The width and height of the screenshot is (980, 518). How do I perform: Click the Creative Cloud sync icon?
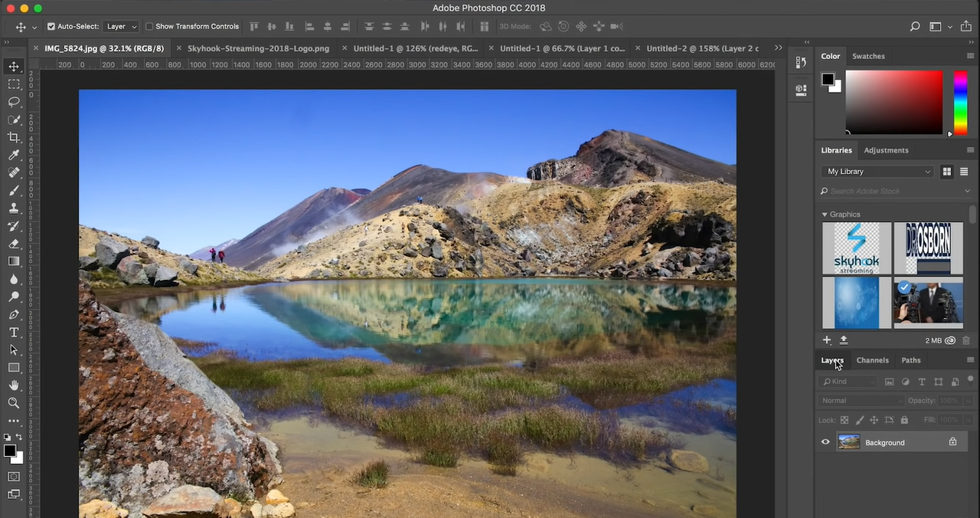point(950,340)
